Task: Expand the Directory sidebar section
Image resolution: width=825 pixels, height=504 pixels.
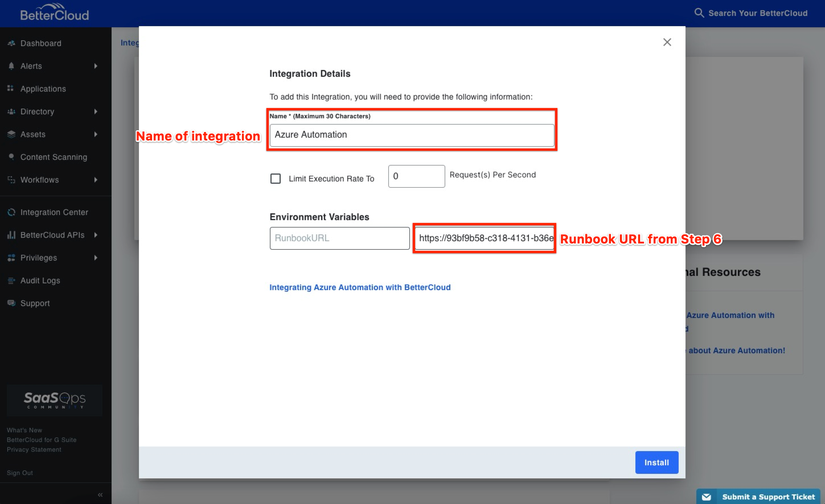Action: click(38, 111)
